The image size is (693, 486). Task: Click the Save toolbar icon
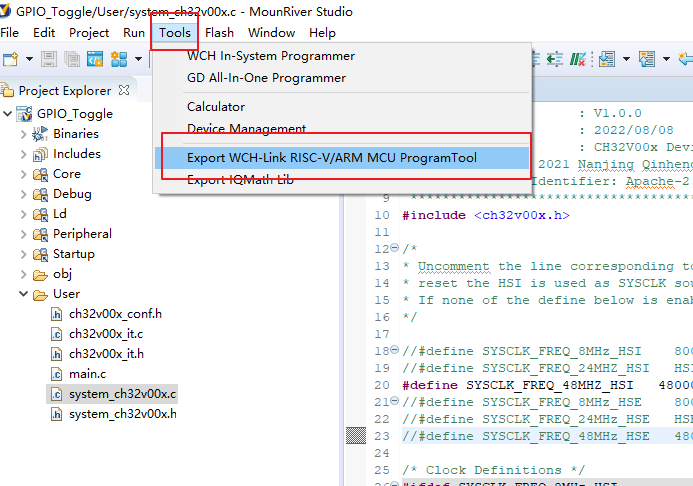(x=47, y=60)
